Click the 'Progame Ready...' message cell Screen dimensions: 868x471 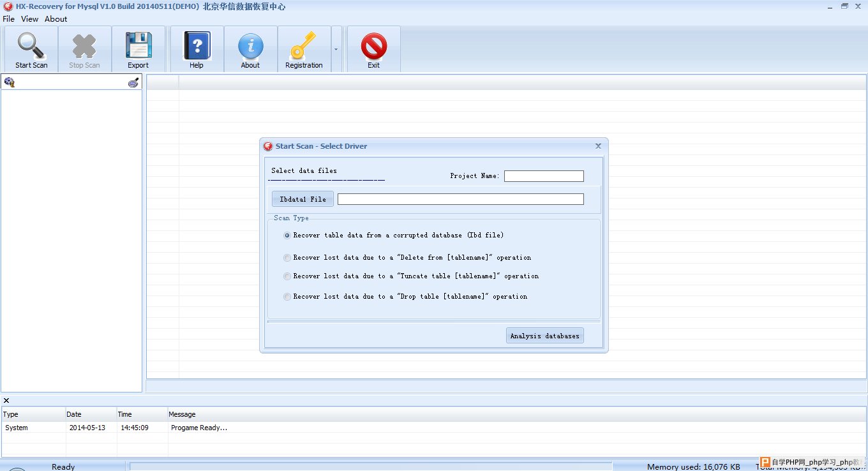(199, 428)
